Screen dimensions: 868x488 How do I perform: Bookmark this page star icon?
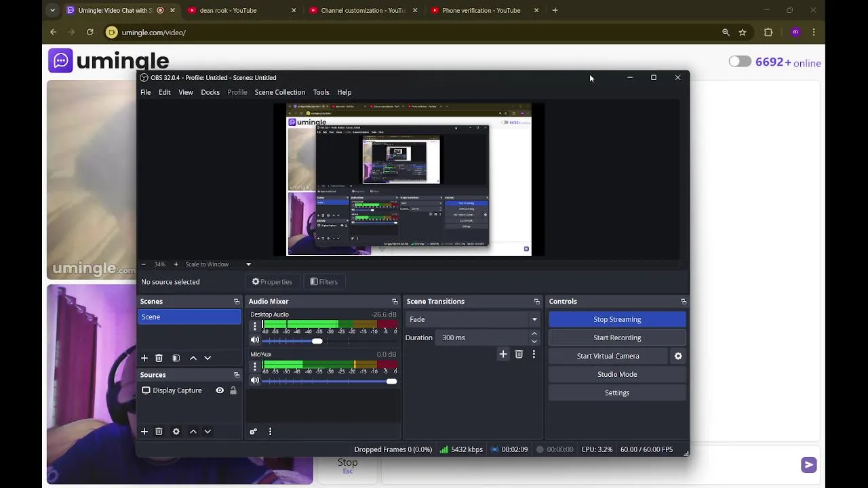[x=743, y=32]
